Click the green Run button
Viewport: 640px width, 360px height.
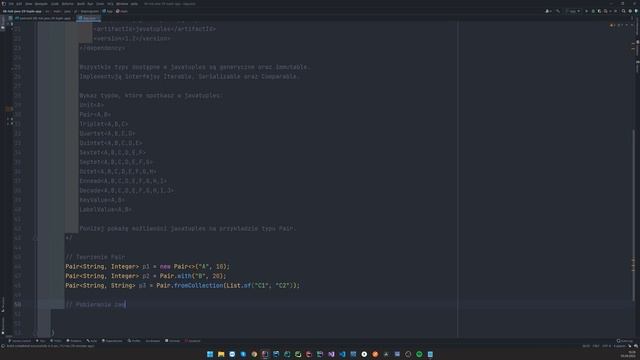click(x=587, y=11)
